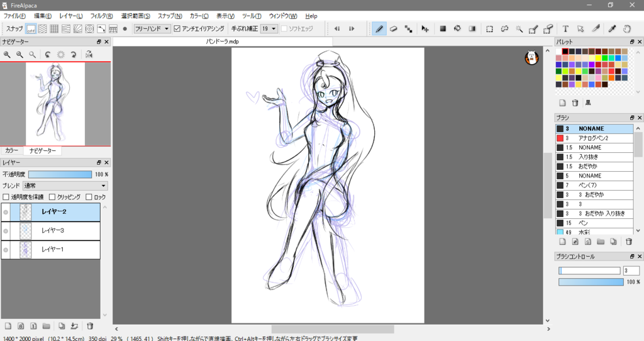Select the 入り抜き brush

coord(594,157)
